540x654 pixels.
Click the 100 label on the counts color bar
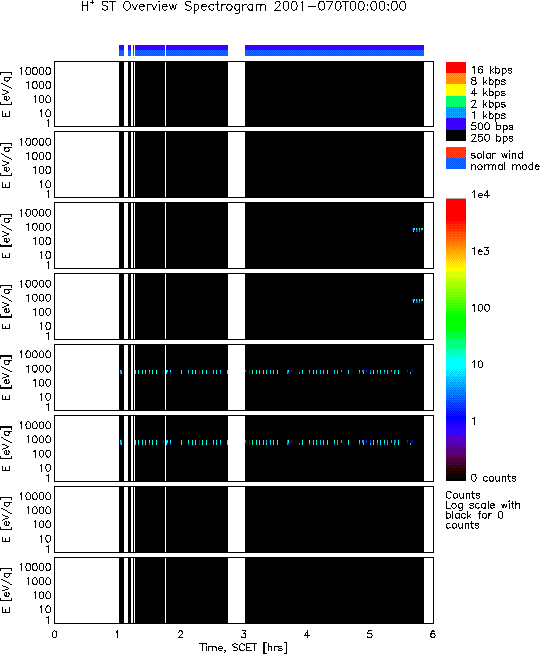(480, 308)
